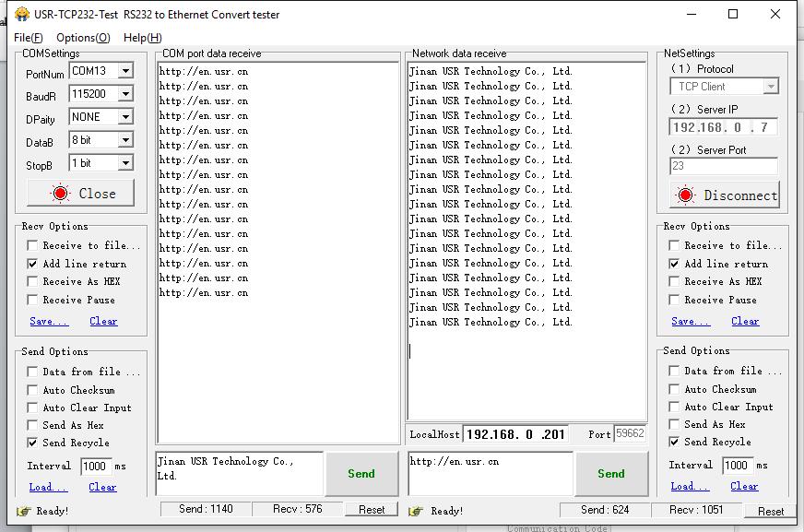This screenshot has height=532, width=804.
Task: Click network Send Options Clear link
Action: [744, 486]
